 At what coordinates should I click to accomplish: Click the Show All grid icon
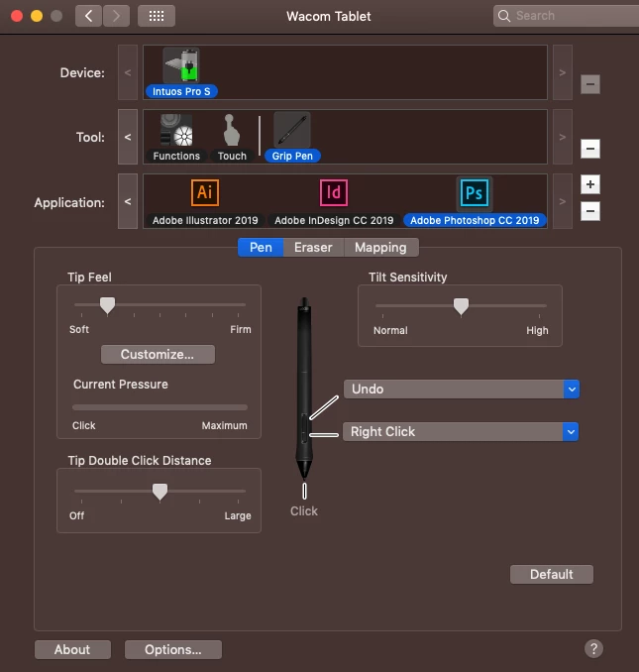[x=157, y=16]
